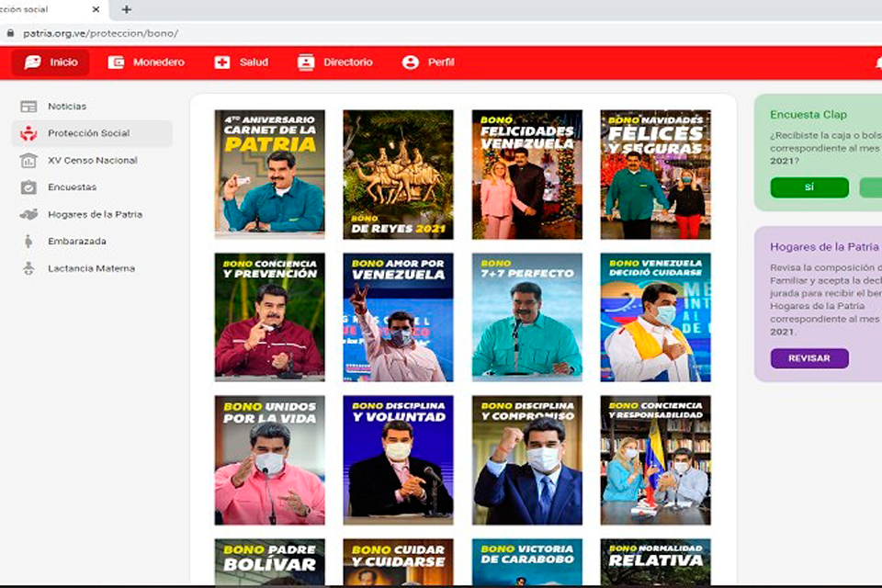
Task: Open Hogares de la Patria sidebar link
Action: coord(92,214)
